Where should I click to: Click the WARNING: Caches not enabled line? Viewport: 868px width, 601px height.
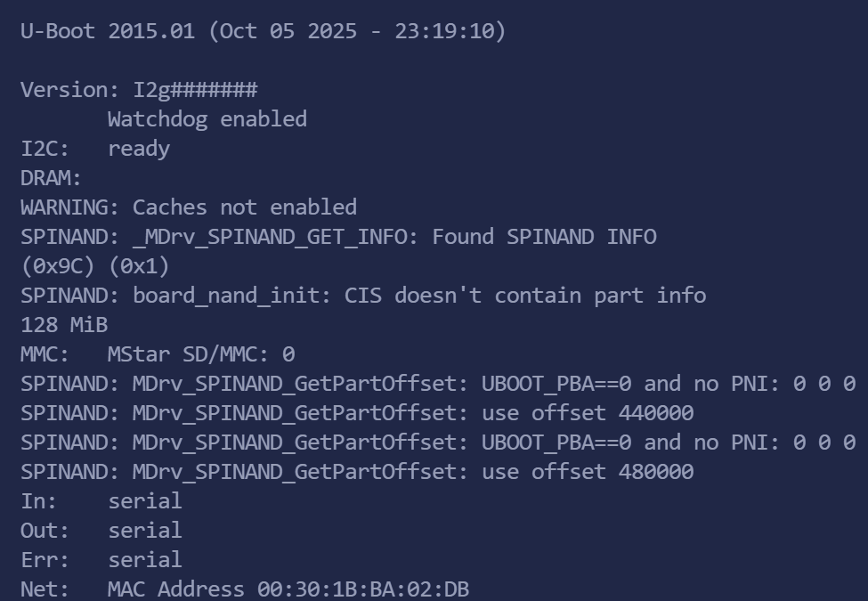[189, 207]
